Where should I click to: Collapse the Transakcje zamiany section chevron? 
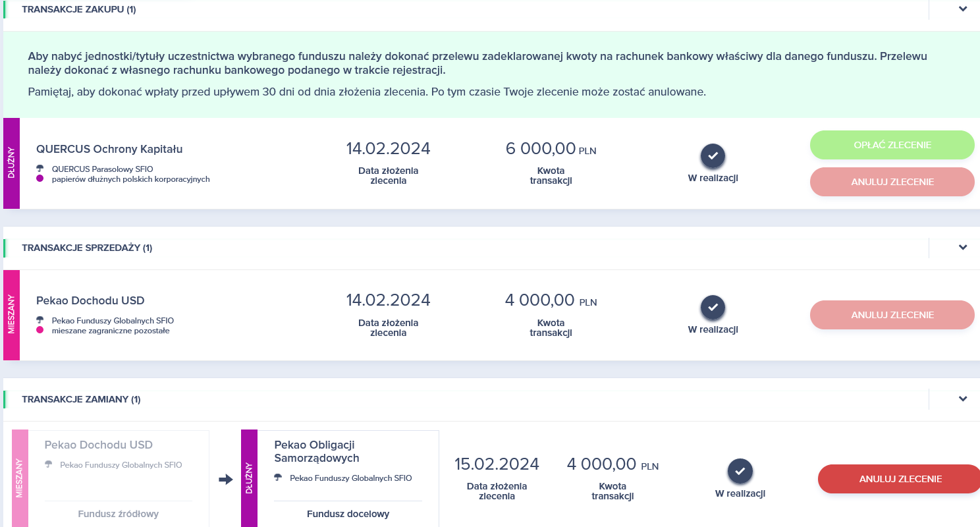963,399
